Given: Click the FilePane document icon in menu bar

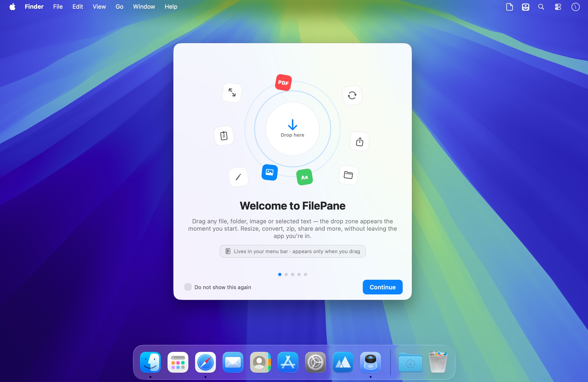Looking at the screenshot, I should pos(509,7).
